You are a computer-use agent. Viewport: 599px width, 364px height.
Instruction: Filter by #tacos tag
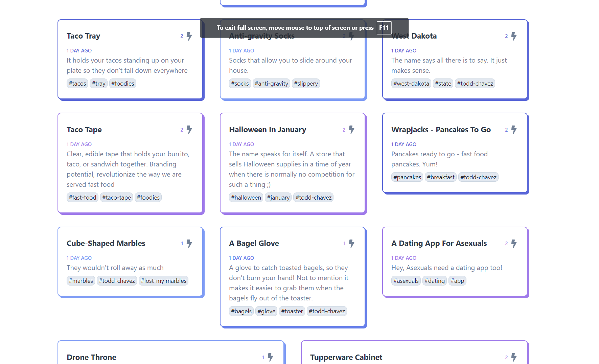tap(77, 84)
